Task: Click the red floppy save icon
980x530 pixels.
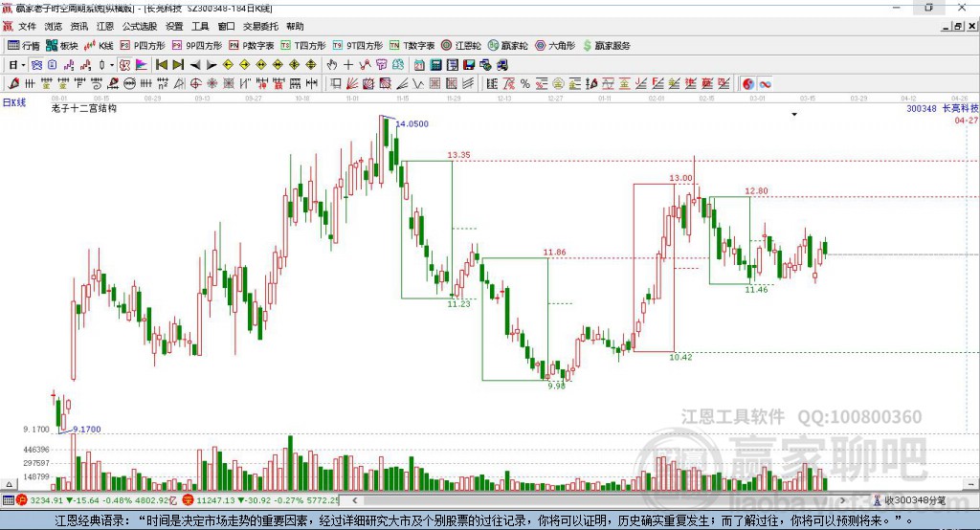Action: point(469,65)
